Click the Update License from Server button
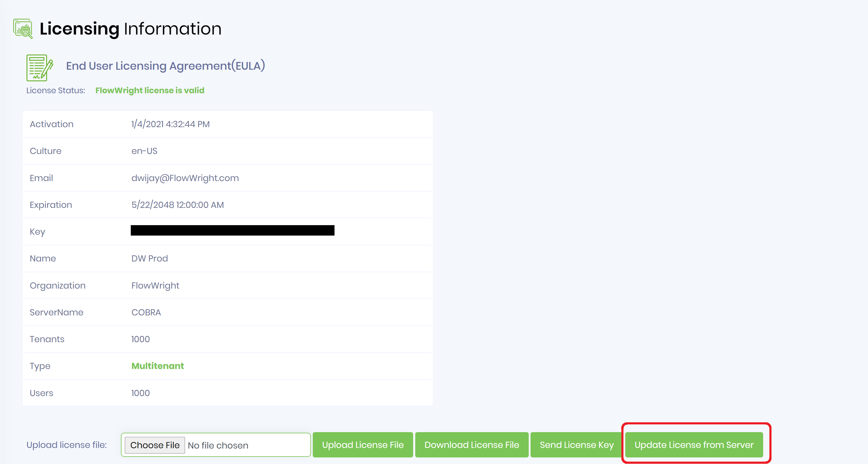The width and height of the screenshot is (868, 464). (x=694, y=445)
